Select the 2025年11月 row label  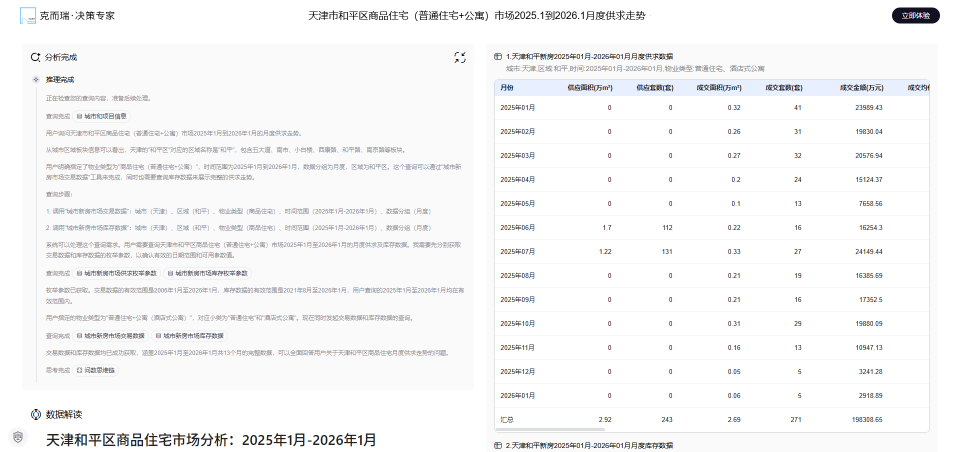tap(517, 348)
